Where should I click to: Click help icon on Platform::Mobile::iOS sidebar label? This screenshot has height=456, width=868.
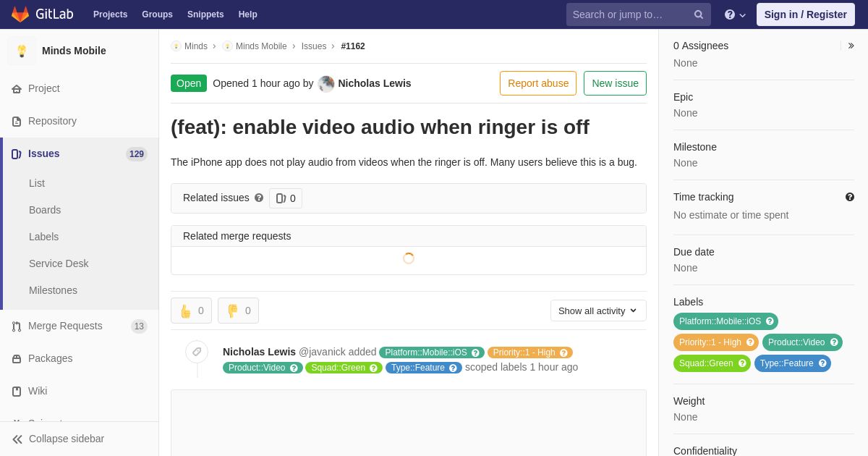(770, 321)
